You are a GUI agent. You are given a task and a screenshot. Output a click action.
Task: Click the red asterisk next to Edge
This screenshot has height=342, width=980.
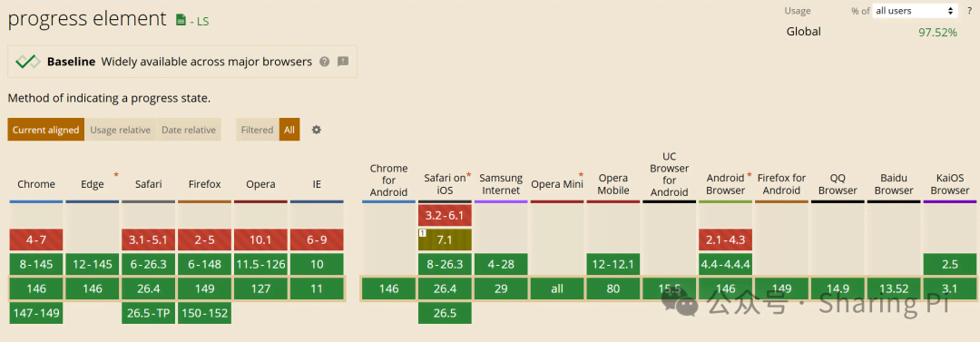coord(116,175)
